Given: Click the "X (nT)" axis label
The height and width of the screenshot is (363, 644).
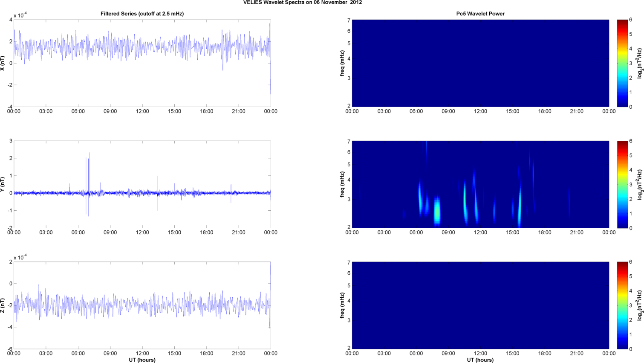Looking at the screenshot, I should tap(3, 63).
